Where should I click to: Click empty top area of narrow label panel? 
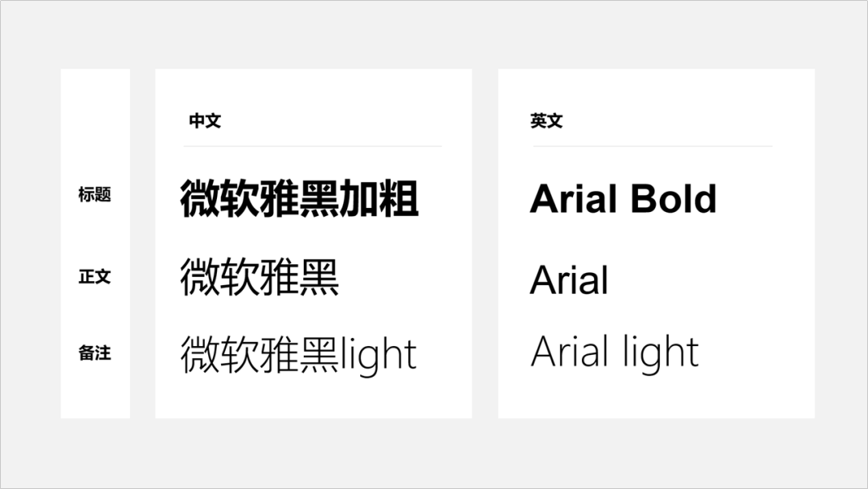(x=95, y=111)
